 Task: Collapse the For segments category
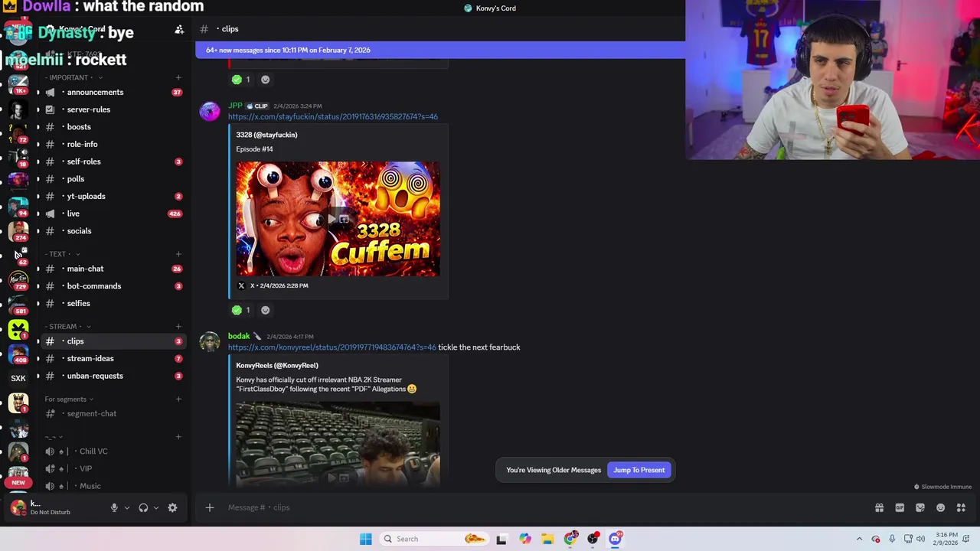click(x=69, y=399)
